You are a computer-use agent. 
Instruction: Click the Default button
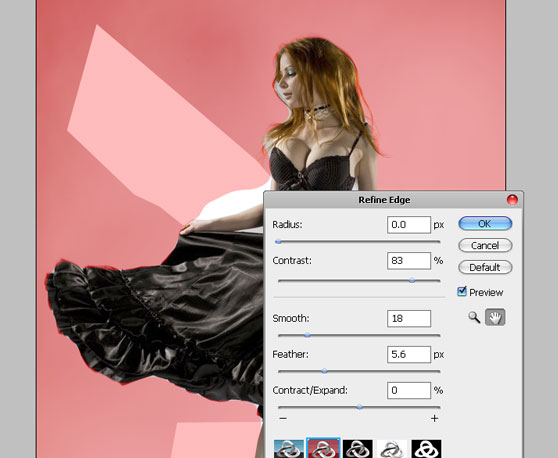[x=485, y=267]
